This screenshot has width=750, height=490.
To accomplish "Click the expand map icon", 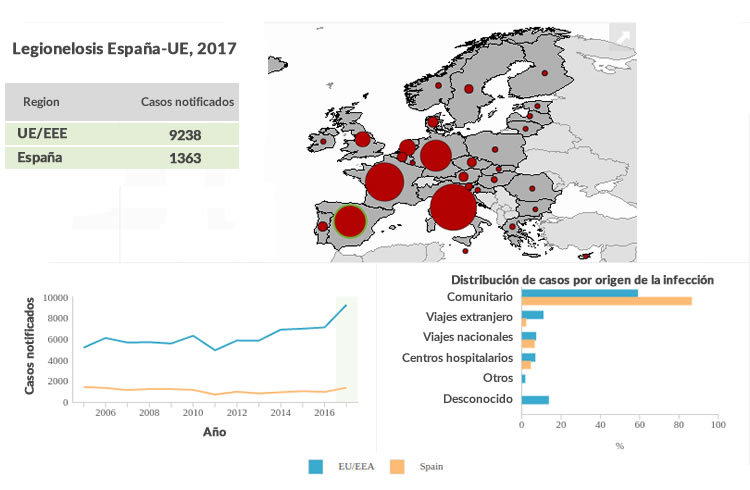I will coord(622,38).
